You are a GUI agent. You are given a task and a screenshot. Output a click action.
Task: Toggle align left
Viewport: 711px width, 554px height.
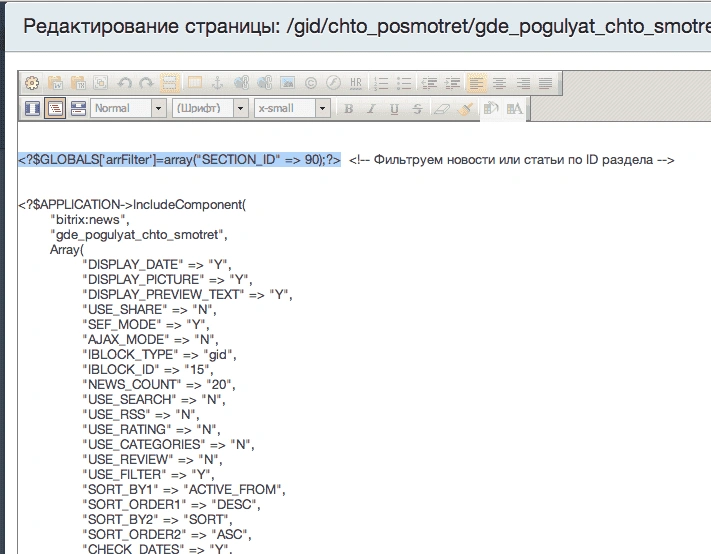click(x=477, y=83)
